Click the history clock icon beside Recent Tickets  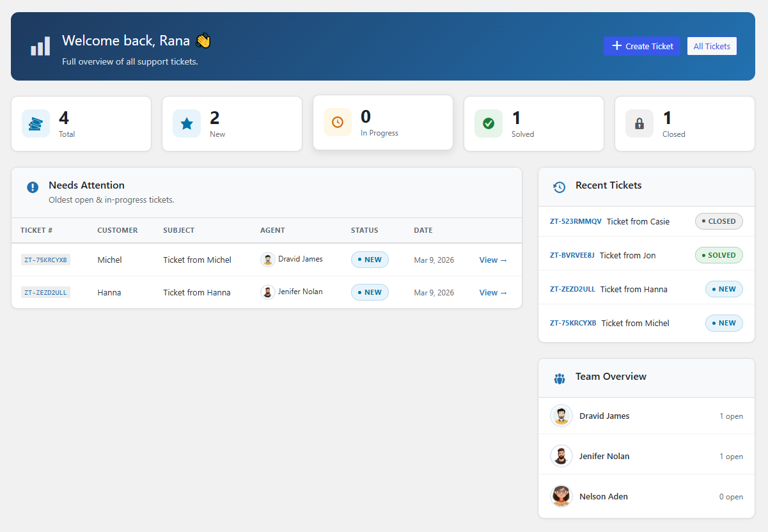click(x=559, y=187)
